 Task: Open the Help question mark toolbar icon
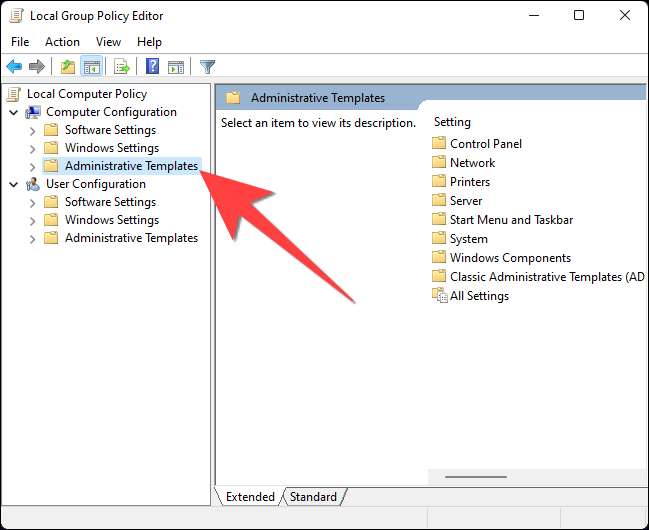point(152,66)
